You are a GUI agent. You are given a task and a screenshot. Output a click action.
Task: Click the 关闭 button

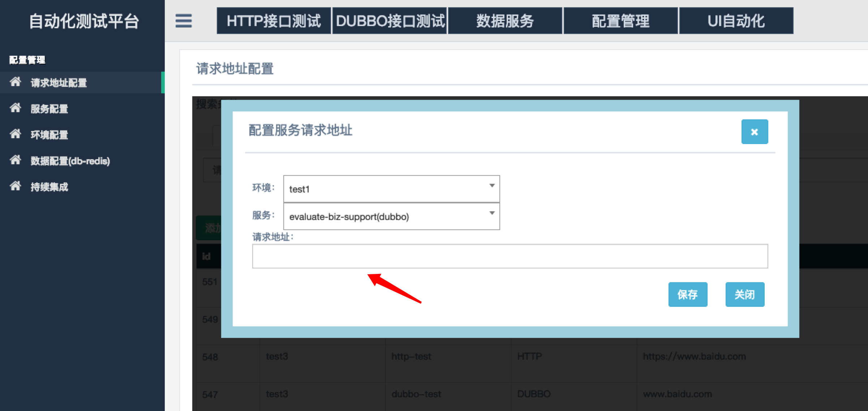[745, 295]
